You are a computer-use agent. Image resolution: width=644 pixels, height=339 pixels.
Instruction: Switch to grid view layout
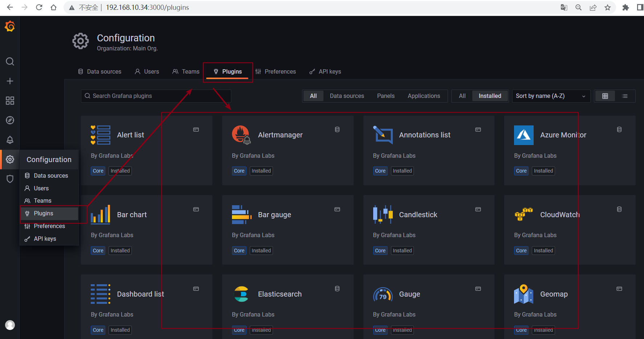[x=605, y=96]
